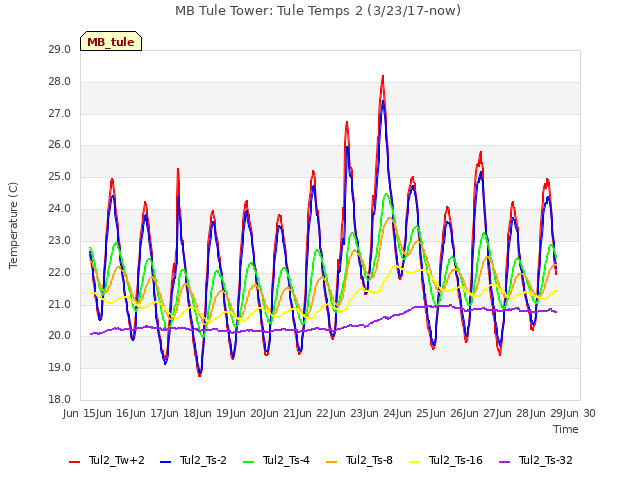
Task: Select the Tul2_Ts-32 legend label
Action: [546, 460]
